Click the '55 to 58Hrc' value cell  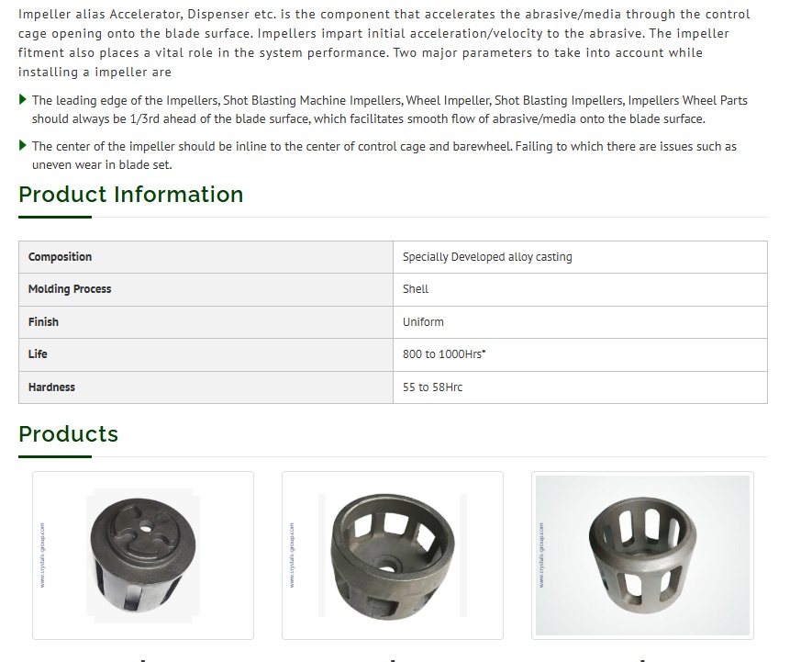click(580, 387)
